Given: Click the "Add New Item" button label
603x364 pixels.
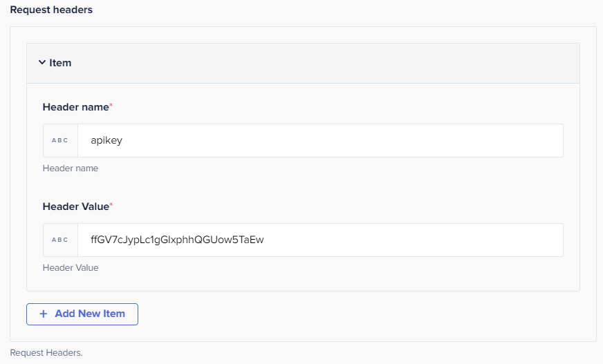Looking at the screenshot, I should point(90,314).
